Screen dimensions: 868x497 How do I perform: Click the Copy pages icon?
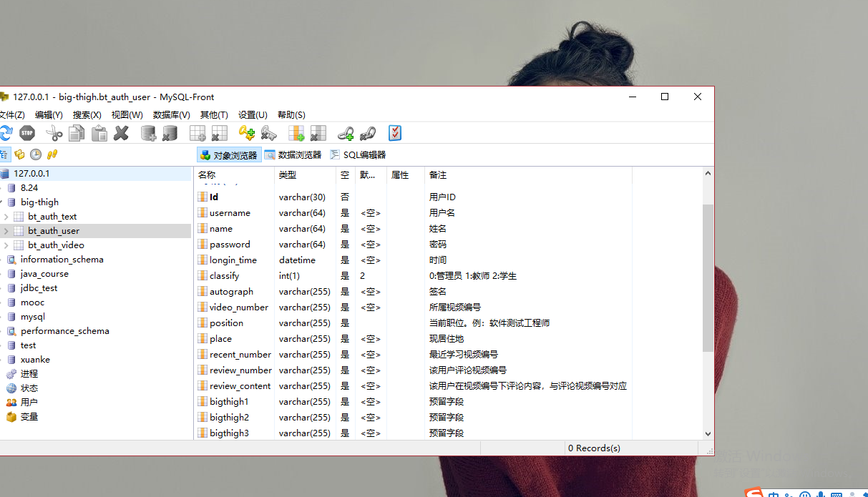click(x=77, y=133)
